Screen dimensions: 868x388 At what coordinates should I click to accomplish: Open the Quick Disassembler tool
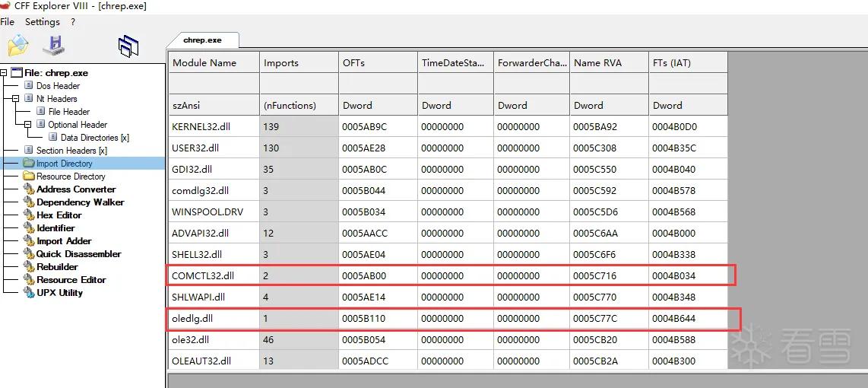coord(78,254)
